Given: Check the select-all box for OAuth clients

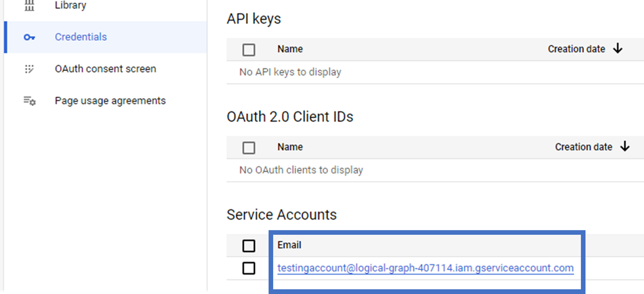Looking at the screenshot, I should 249,147.
